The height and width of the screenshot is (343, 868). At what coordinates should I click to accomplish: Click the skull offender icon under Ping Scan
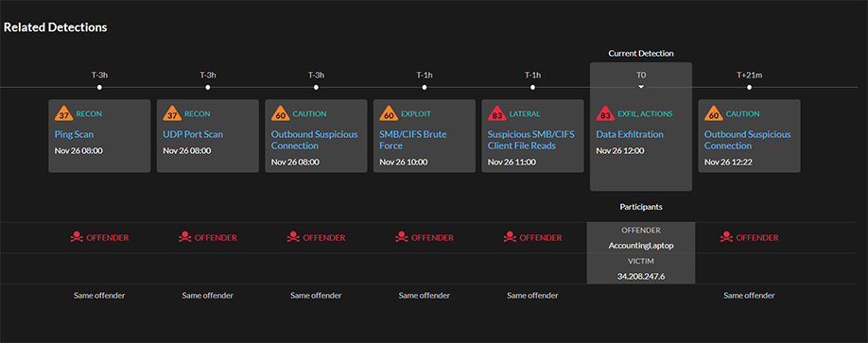77,237
